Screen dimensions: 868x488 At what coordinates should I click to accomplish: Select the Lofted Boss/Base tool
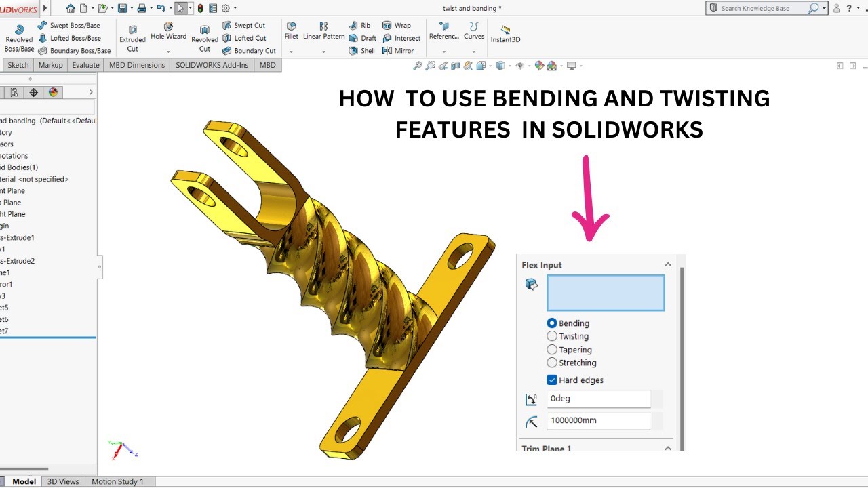coord(69,38)
